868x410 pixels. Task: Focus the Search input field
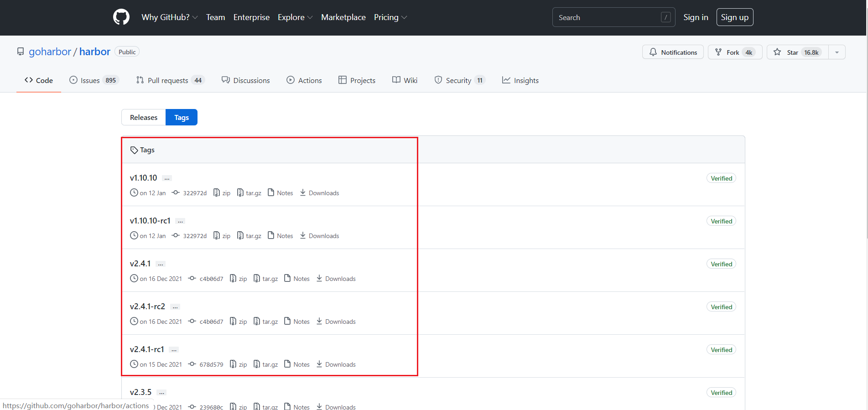point(613,17)
